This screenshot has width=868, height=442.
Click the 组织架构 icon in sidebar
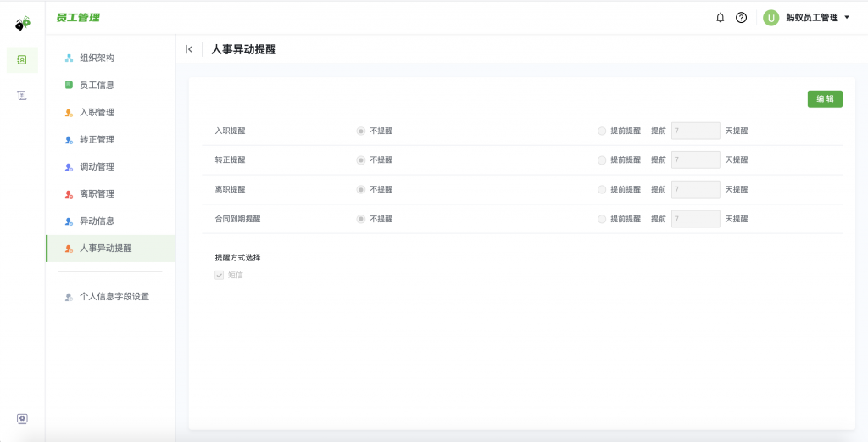tap(70, 58)
